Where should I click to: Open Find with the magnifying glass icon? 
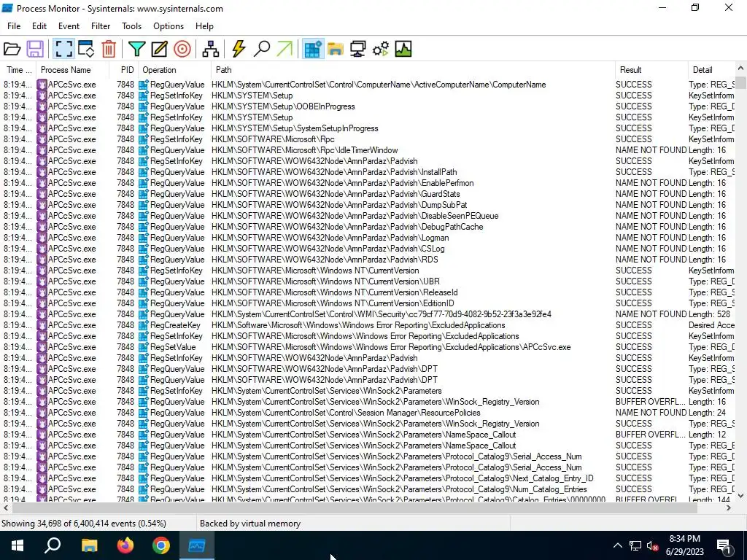[x=262, y=49]
